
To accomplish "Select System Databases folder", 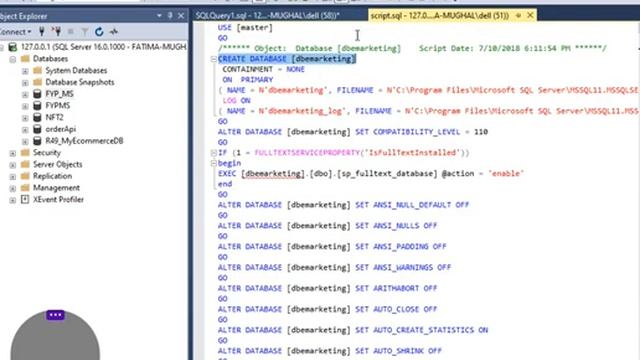I will click(x=76, y=71).
